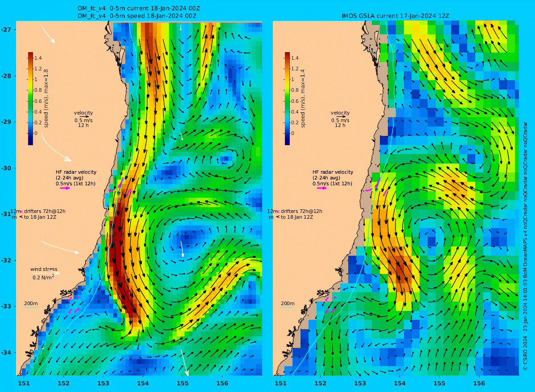Click 'HF radar velocity' text in IMOS GSLA panel
Viewport: 535px width, 392px height.
333,172
